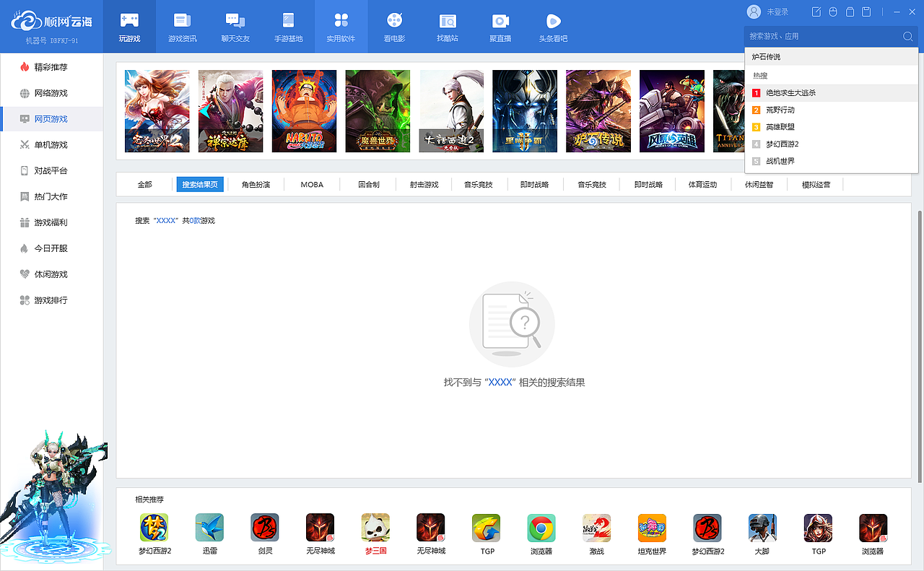The image size is (924, 571).
Task: Click the magnifier search icon
Action: pos(908,36)
